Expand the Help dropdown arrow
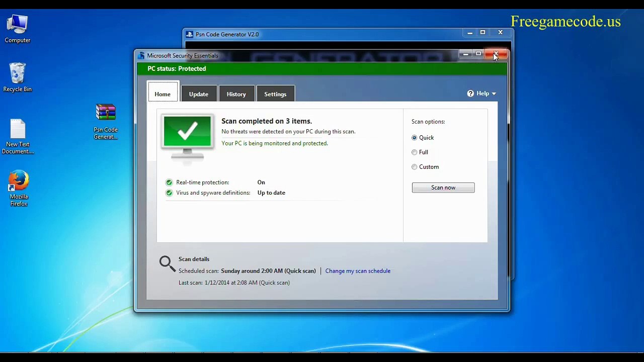 coord(494,94)
